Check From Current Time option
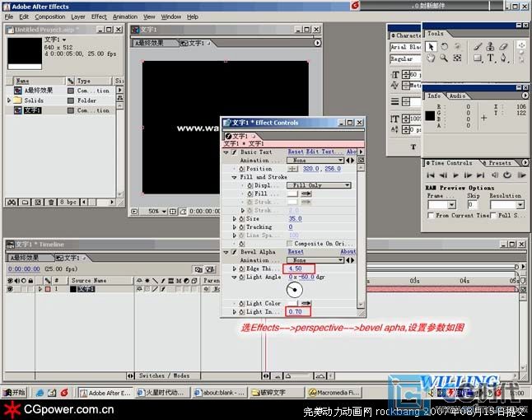The height and width of the screenshot is (420, 532). point(431,216)
